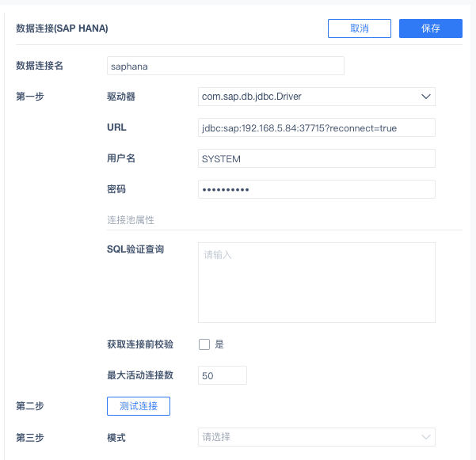Click the URL label
Viewport: 476px width, 460px height.
coord(116,127)
